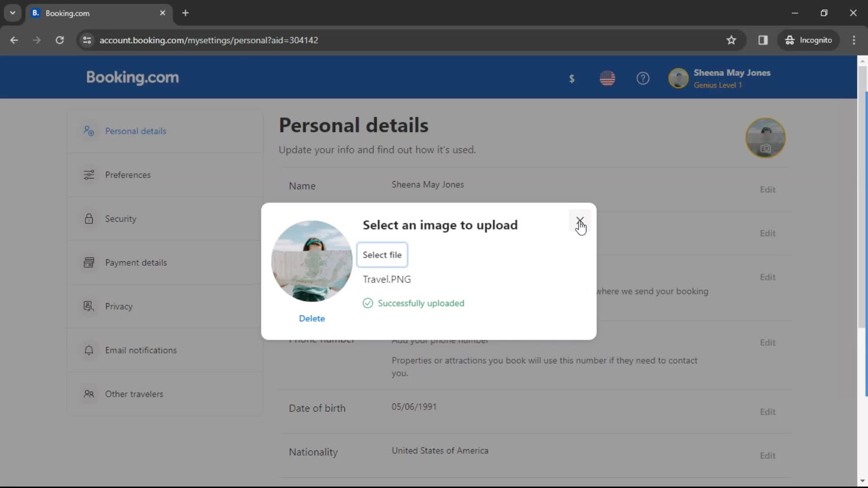Open the browser side panel icon
This screenshot has width=868, height=488.
(x=763, y=40)
